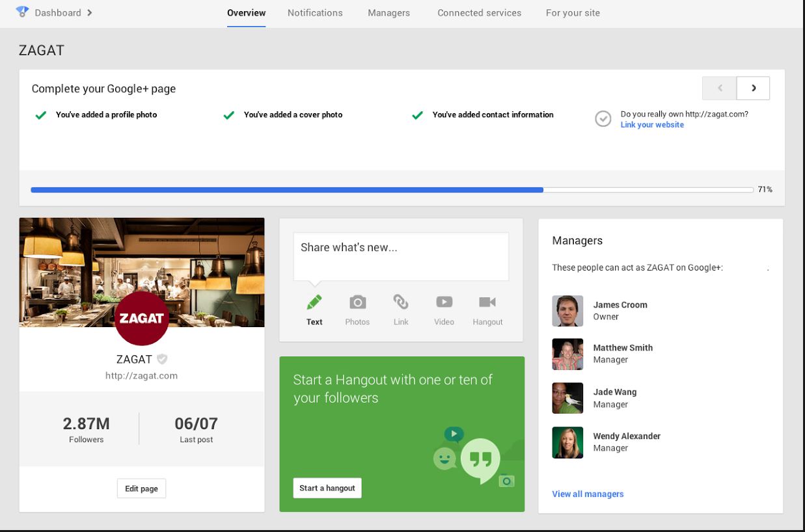Open the http://zagat.com link
The height and width of the screenshot is (532, 805).
tap(141, 376)
